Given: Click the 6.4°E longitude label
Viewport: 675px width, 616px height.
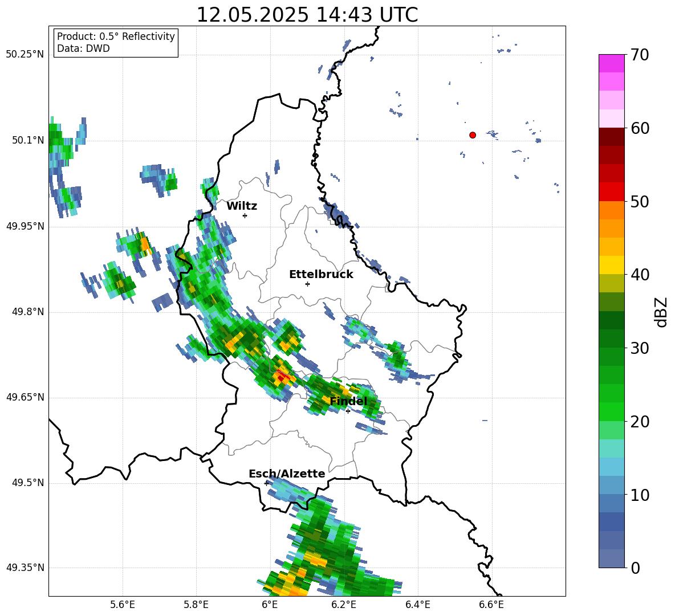Looking at the screenshot, I should tap(417, 605).
